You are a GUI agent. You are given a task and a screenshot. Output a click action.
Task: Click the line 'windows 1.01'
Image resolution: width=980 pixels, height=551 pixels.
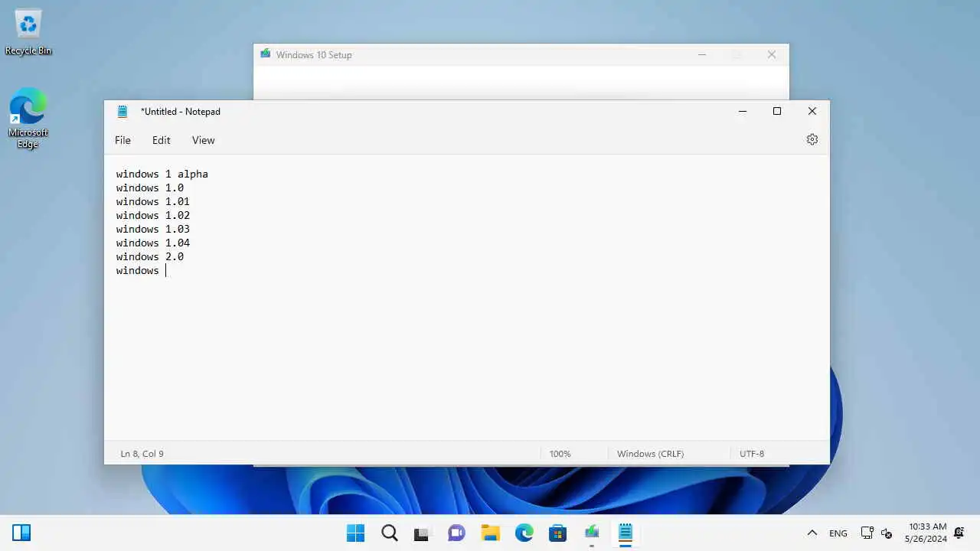[x=153, y=201]
